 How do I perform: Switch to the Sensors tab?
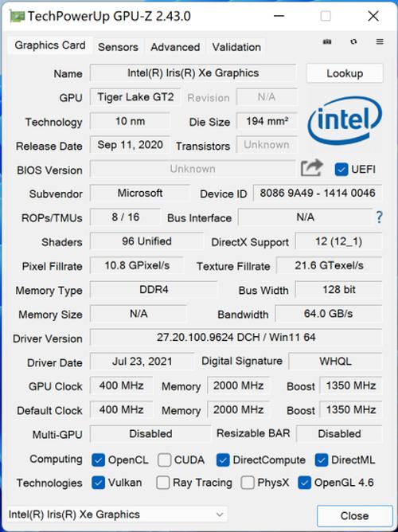point(118,47)
